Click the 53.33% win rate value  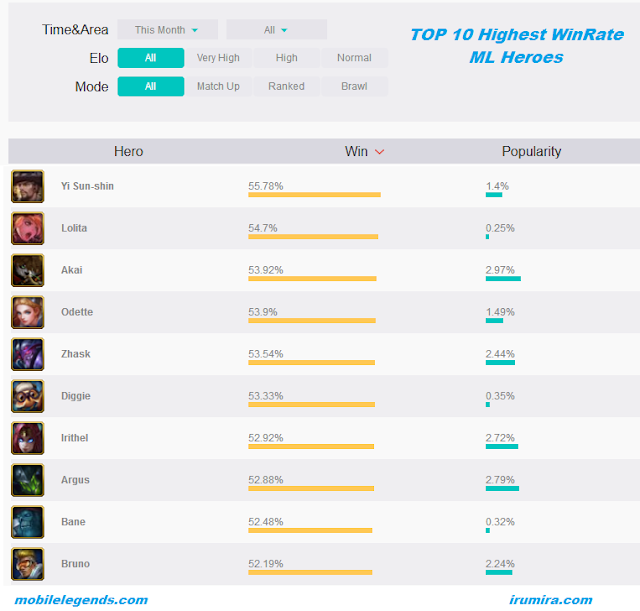coord(265,396)
